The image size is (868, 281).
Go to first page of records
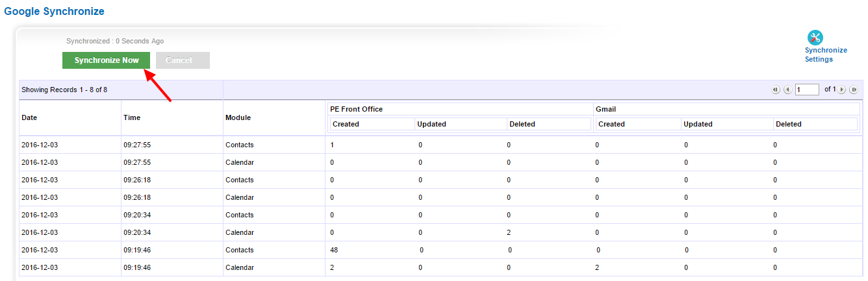[775, 90]
